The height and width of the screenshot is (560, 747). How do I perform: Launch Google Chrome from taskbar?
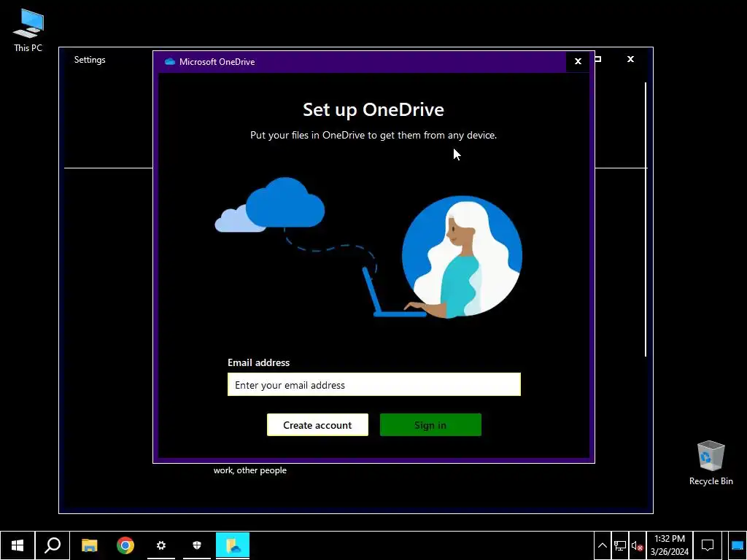(125, 545)
